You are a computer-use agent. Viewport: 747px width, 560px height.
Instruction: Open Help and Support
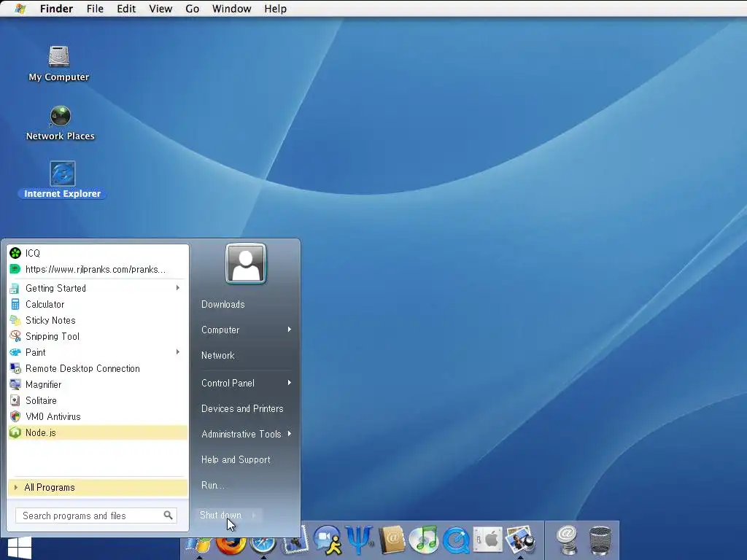[236, 459]
